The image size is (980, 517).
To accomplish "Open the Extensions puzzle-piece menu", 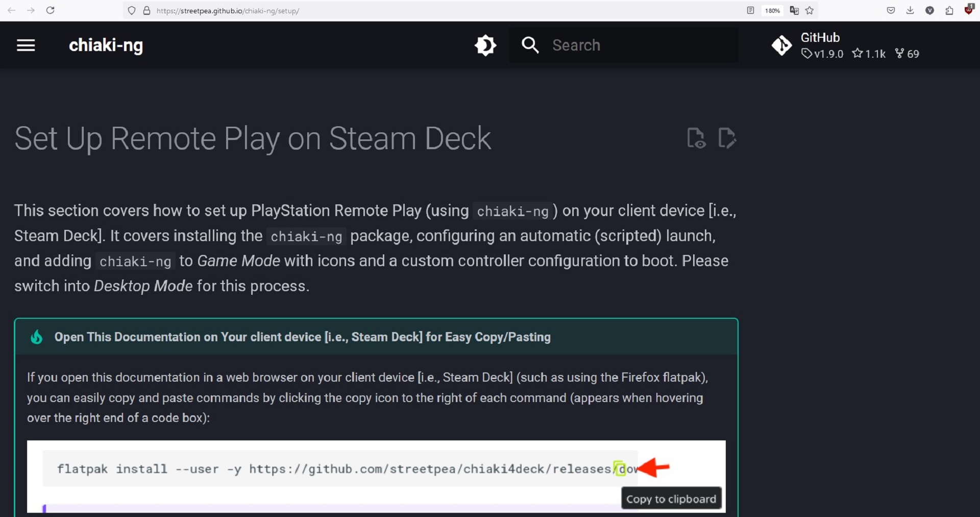I will click(x=949, y=10).
